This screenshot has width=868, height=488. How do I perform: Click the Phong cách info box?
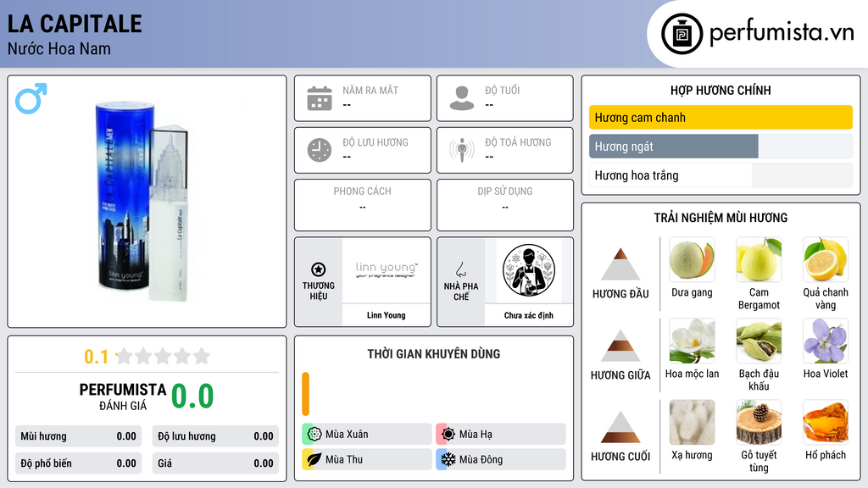pos(363,205)
